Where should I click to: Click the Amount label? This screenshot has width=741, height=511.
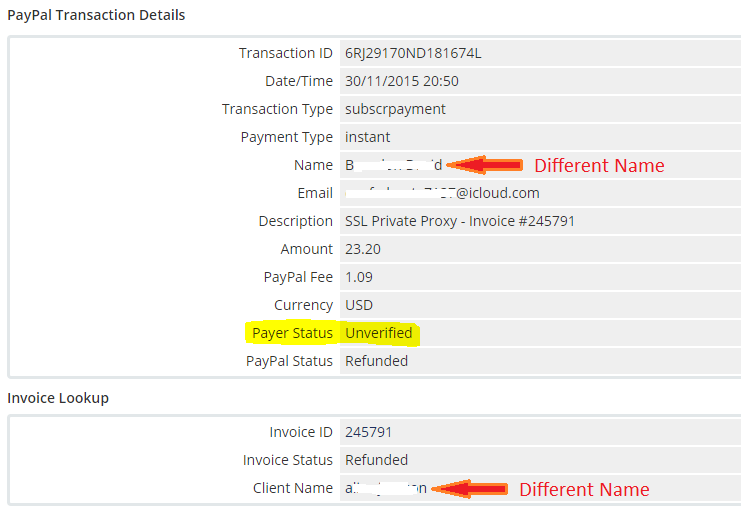[306, 249]
